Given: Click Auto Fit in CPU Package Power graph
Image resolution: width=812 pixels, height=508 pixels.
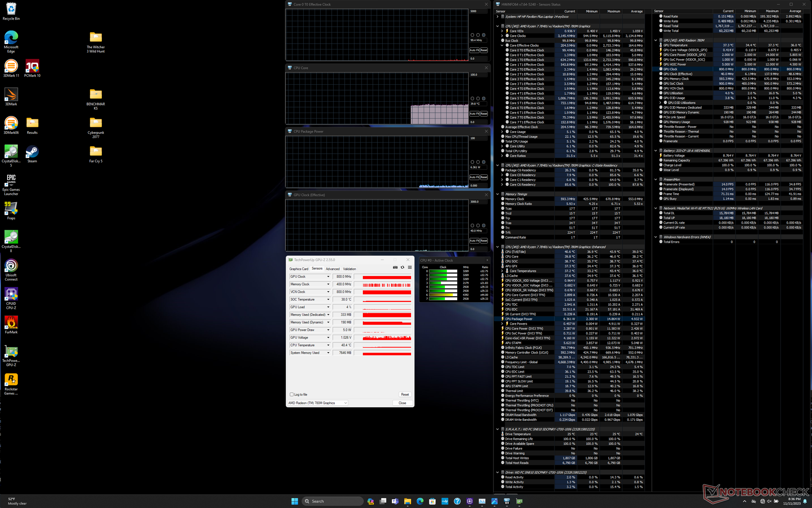Looking at the screenshot, I should [x=474, y=177].
